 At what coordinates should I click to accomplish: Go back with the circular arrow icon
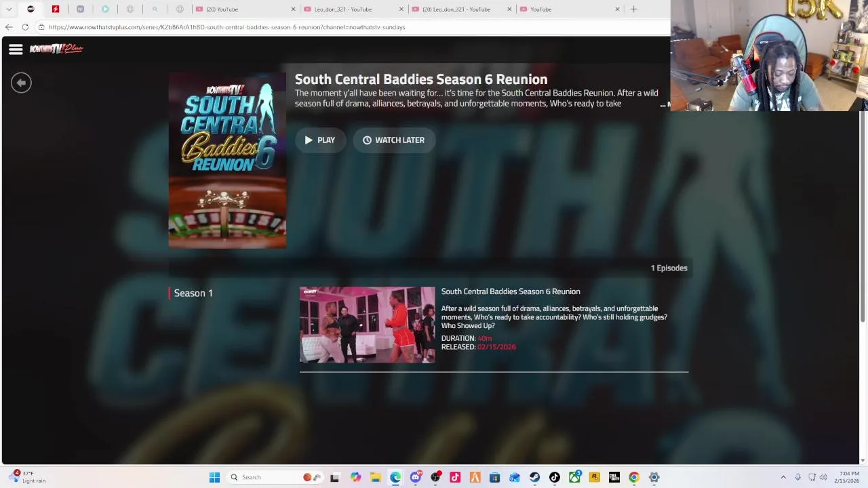[21, 82]
